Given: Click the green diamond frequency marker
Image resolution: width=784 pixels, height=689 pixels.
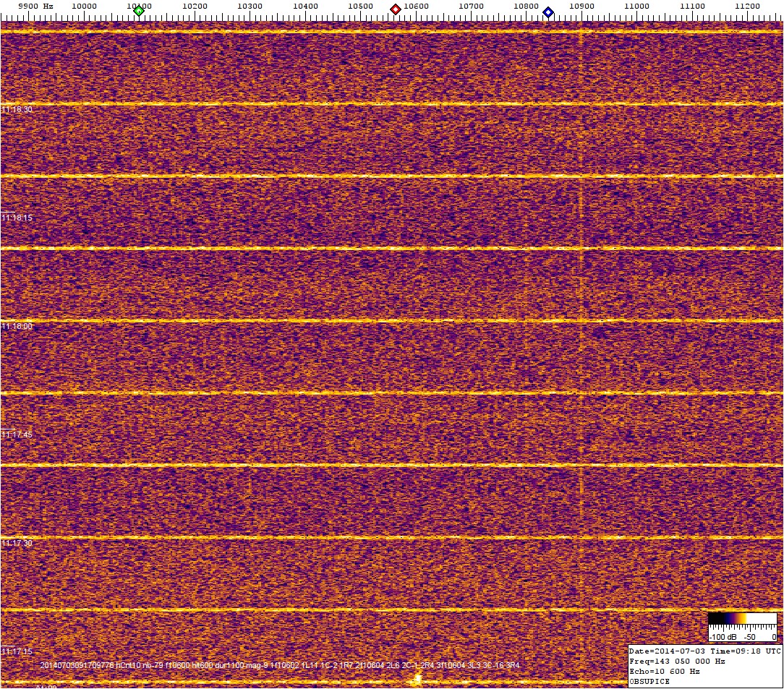Looking at the screenshot, I should [x=139, y=11].
